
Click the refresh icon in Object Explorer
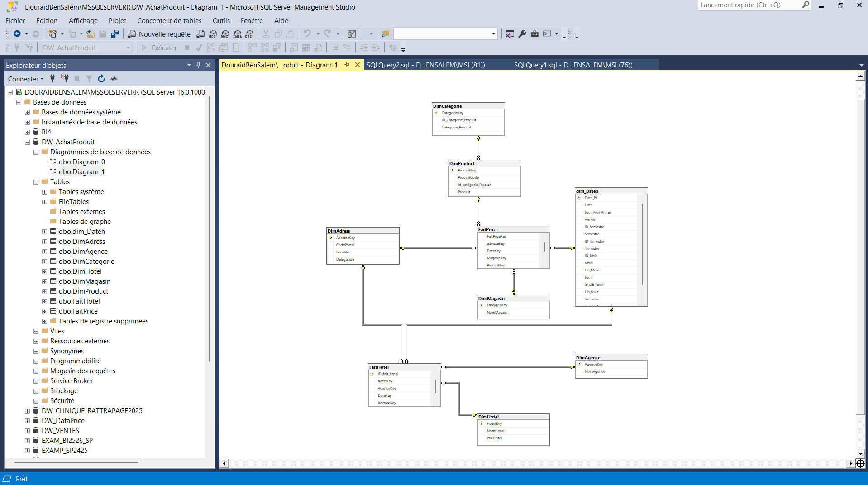point(101,79)
